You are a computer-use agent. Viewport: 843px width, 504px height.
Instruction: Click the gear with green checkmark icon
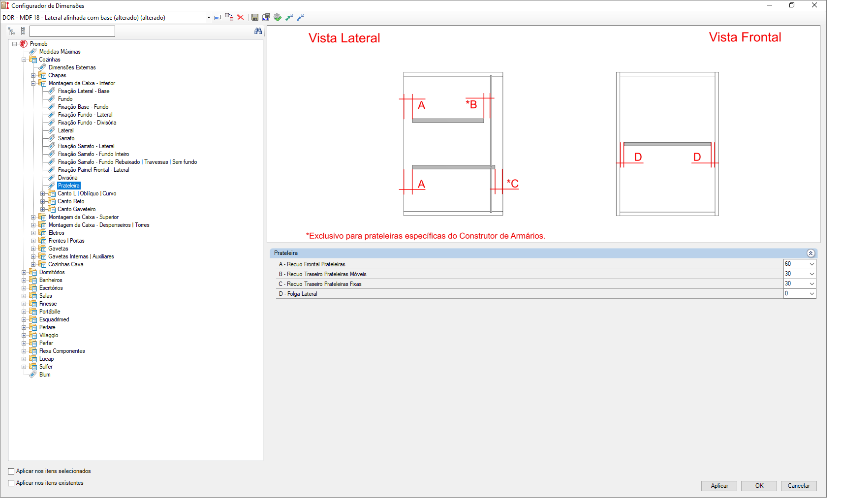coord(278,17)
